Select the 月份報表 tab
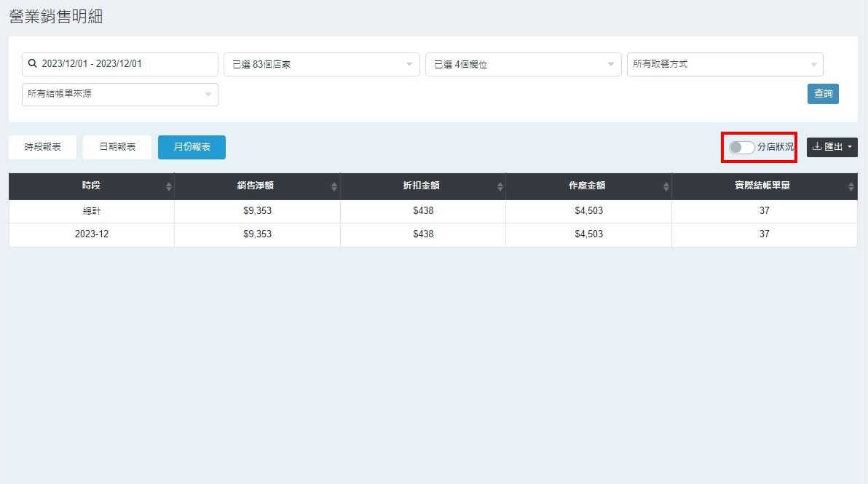Screen dimensions: 868x484 pos(192,147)
